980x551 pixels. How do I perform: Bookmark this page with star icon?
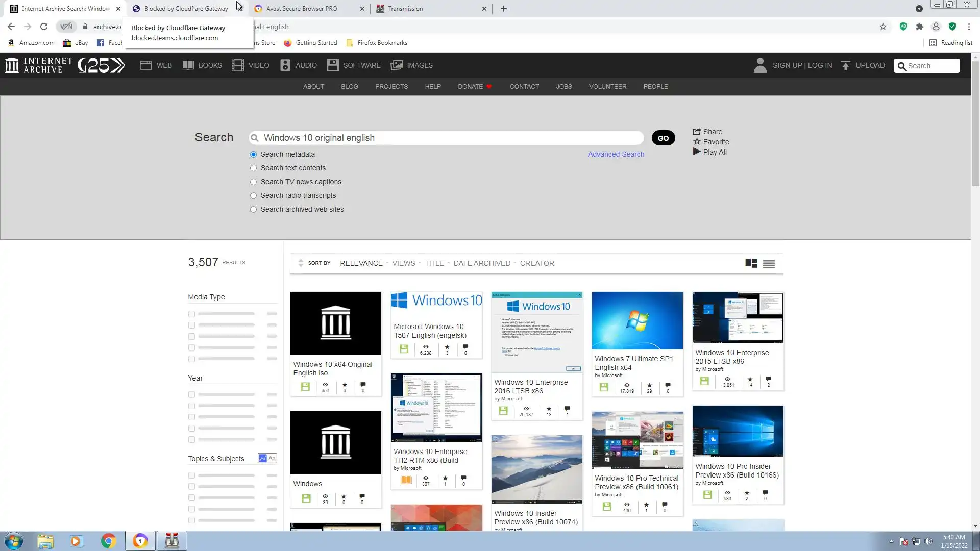pyautogui.click(x=883, y=27)
